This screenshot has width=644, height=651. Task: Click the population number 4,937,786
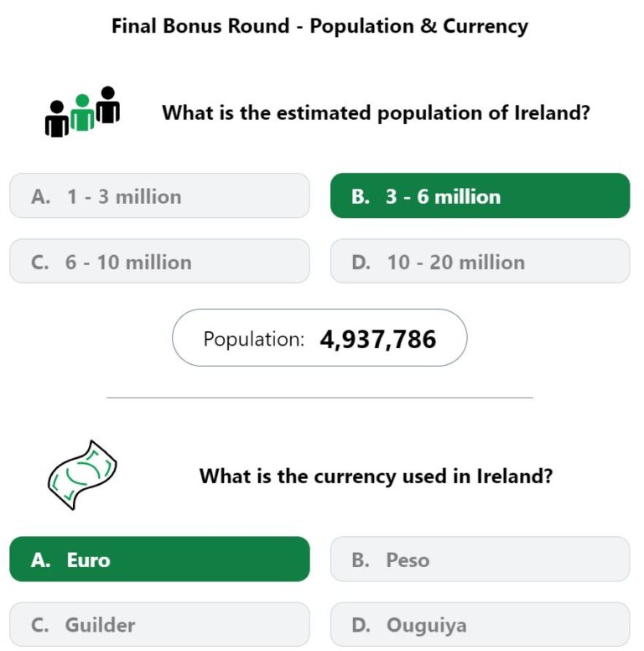coord(377,339)
